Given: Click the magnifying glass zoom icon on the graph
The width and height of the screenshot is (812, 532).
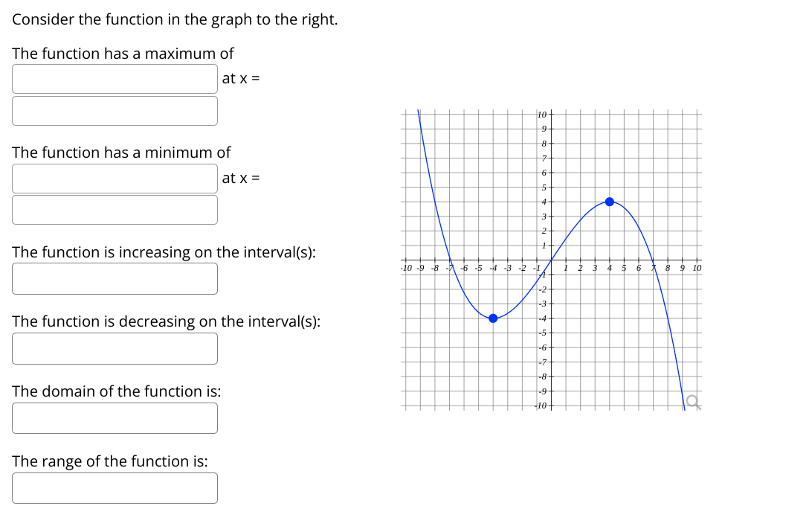Looking at the screenshot, I should pos(691,402).
